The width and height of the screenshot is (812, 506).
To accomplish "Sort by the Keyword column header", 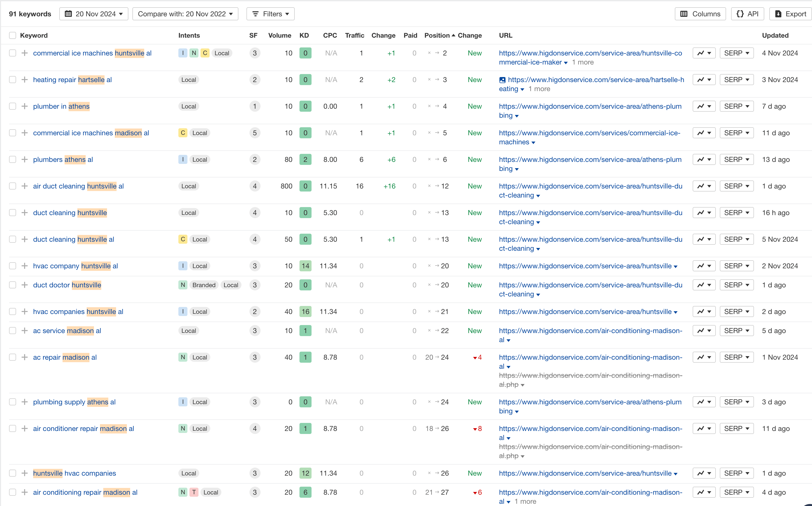I will point(34,35).
